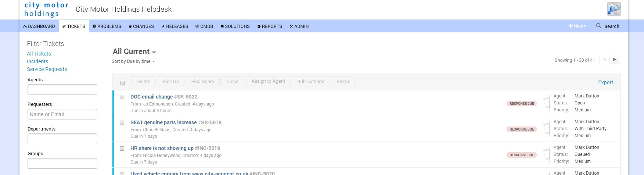Switch to the Tickets tab
The height and width of the screenshot is (175, 644).
74,26
